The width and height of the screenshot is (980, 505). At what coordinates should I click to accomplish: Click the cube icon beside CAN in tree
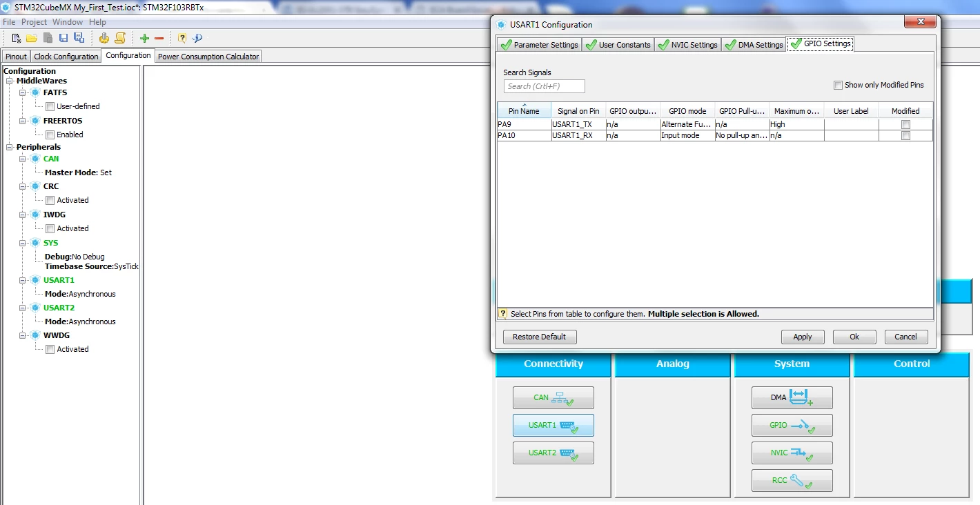[x=35, y=159]
